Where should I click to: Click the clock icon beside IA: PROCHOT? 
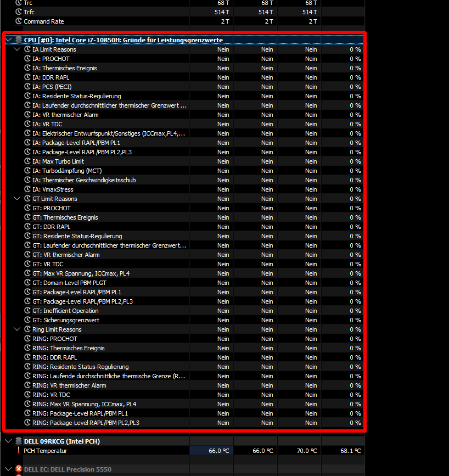[27, 58]
